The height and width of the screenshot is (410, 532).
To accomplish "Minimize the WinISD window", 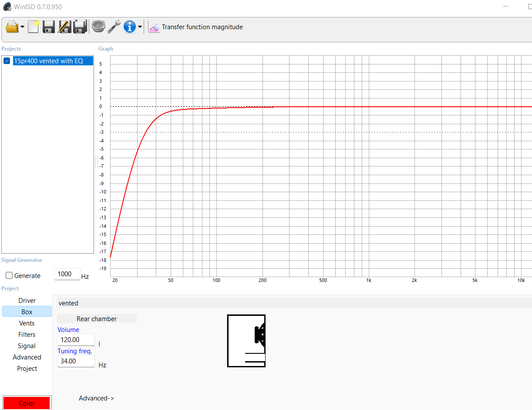I will pyautogui.click(x=506, y=7).
